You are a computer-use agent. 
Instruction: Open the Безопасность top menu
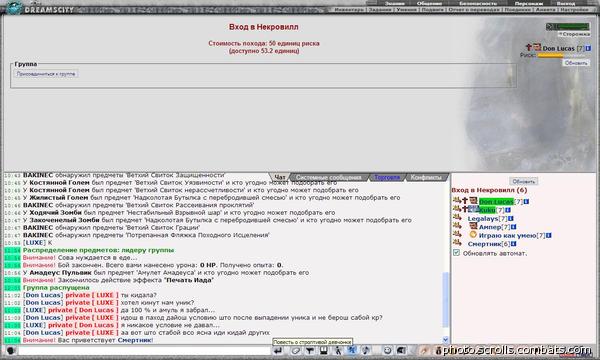478,3
